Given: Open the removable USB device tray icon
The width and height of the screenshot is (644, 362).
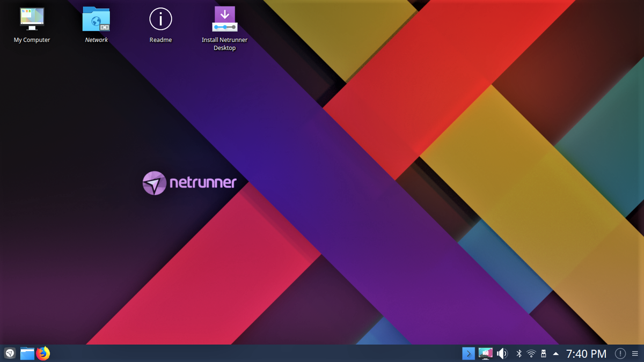Looking at the screenshot, I should point(543,353).
